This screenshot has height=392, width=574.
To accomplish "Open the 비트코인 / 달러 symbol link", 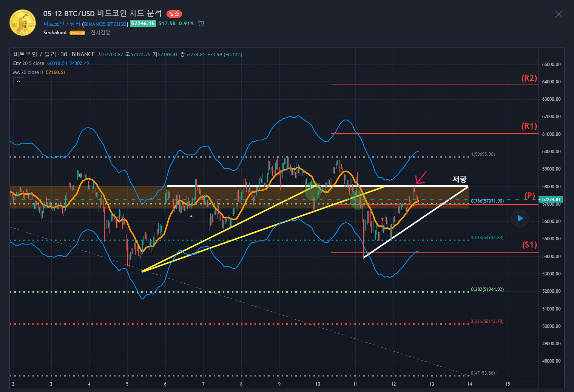I will coord(62,24).
